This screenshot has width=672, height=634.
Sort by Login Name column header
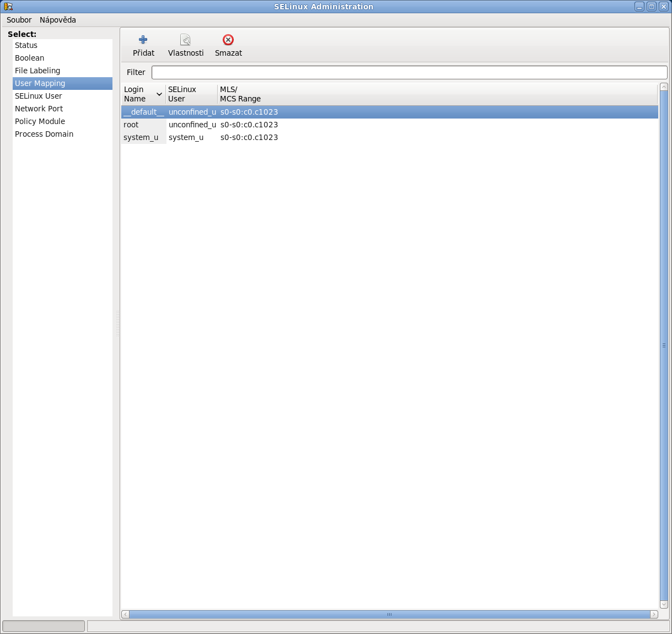click(143, 94)
